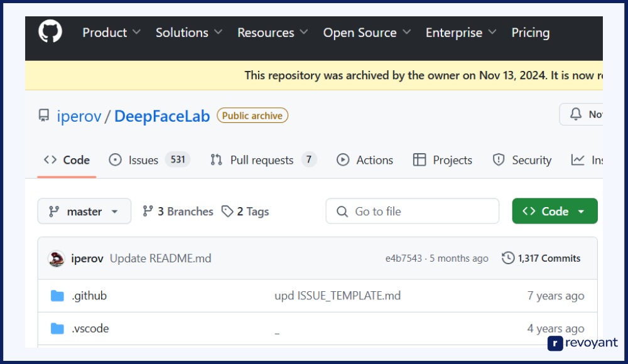Screen dimensions: 628x364
Task: Expand the Solutions menu
Action: click(188, 33)
